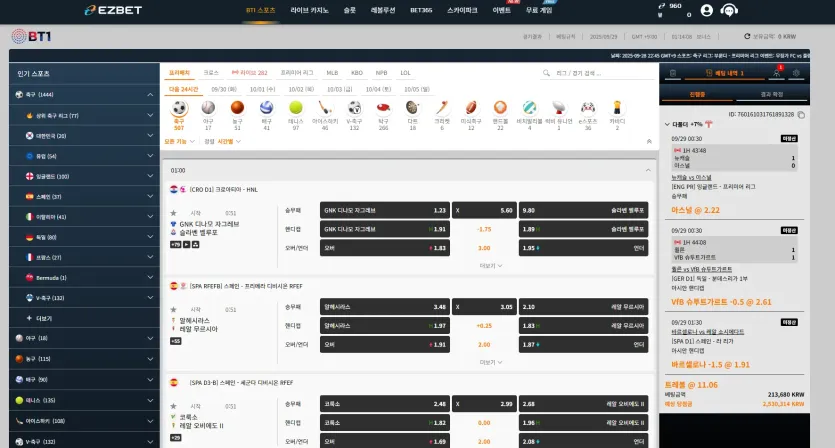This screenshot has height=448, width=835.
Task: Bet on Real Murcia win at 2.10
Action: 583,307
